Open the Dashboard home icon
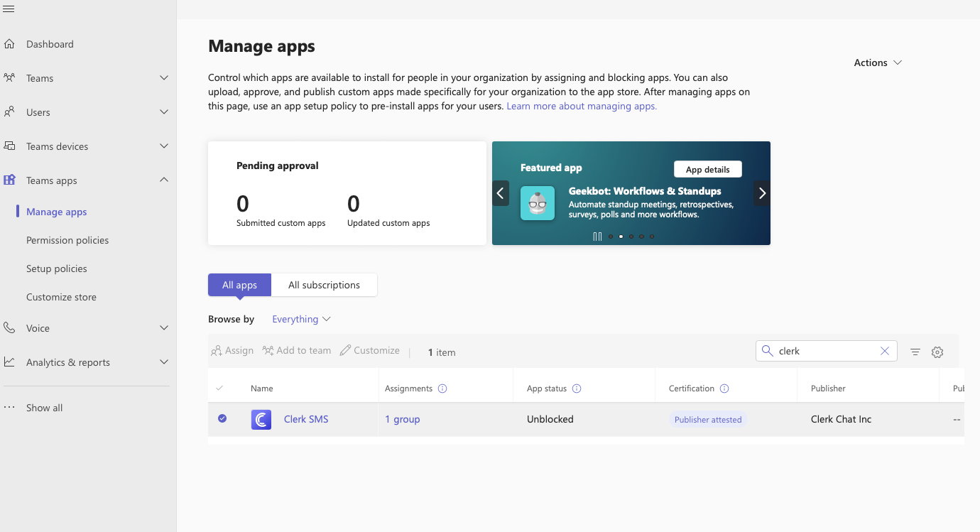The image size is (980, 532). tap(10, 44)
